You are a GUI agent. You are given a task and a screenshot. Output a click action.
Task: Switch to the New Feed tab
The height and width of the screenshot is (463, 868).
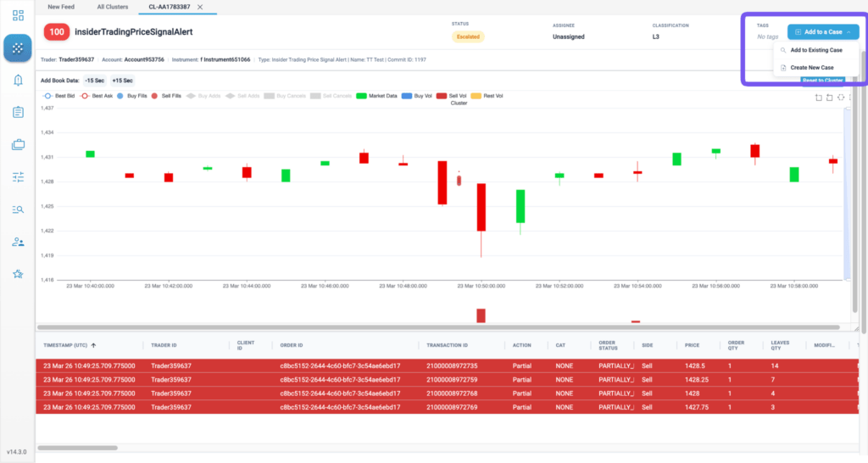[61, 7]
